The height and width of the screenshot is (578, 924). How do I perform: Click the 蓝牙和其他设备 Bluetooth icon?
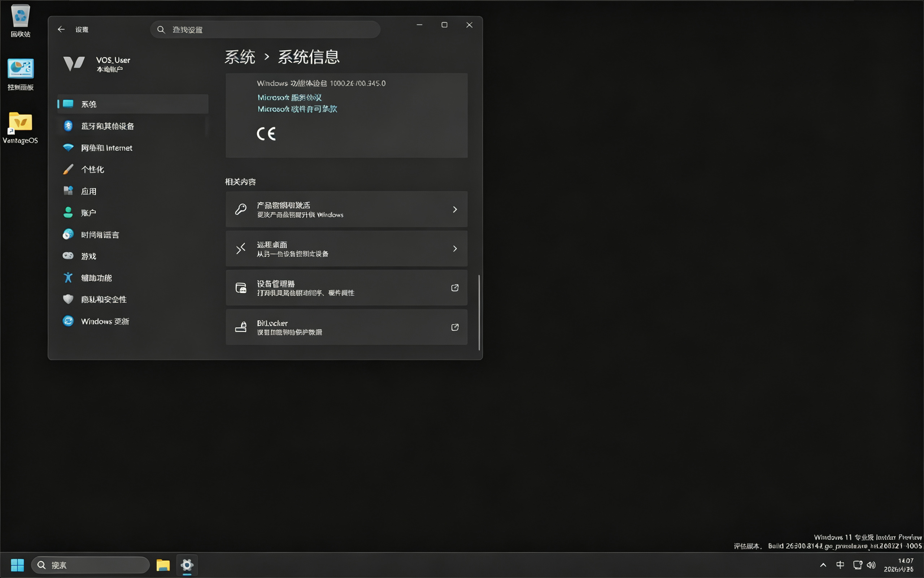(x=68, y=126)
